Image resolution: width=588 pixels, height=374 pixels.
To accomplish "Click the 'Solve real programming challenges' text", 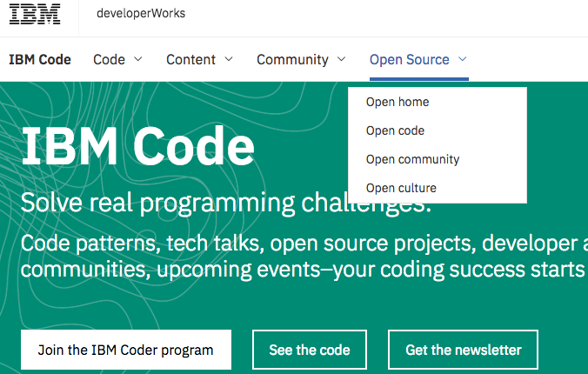I will (x=226, y=203).
